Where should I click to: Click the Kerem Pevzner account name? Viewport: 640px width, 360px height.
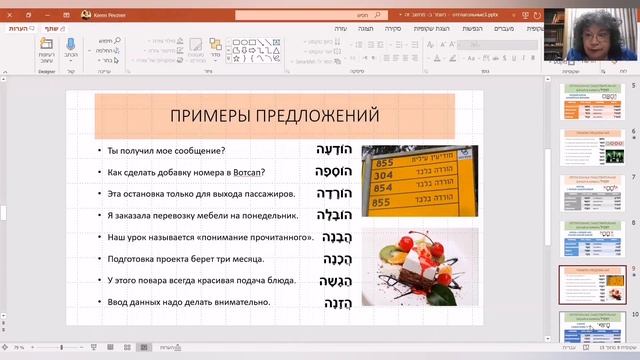pos(109,15)
